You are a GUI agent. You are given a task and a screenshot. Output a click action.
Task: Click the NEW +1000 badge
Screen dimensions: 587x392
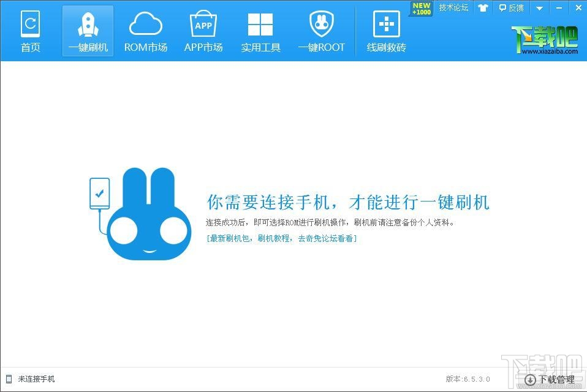pos(420,8)
